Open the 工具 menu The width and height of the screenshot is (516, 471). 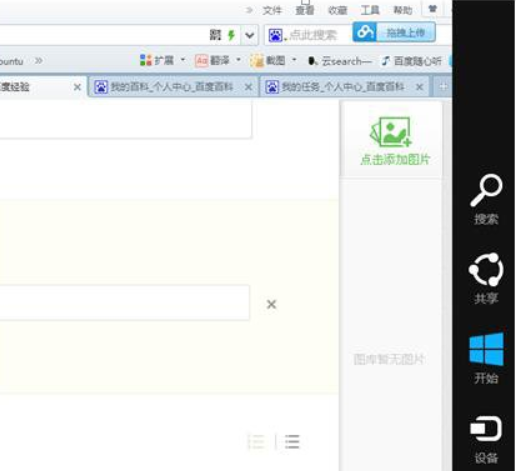point(370,10)
